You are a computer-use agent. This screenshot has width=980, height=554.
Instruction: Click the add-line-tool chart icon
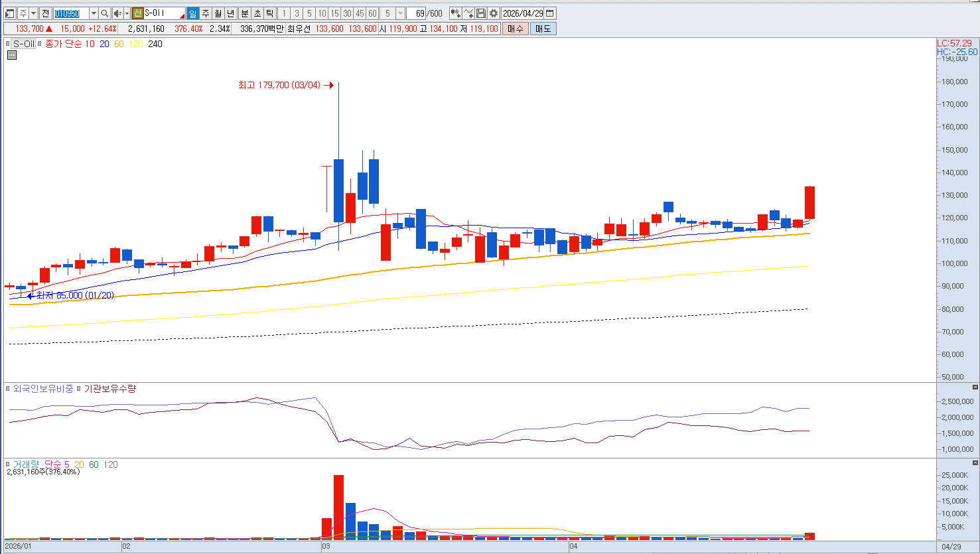[x=468, y=13]
